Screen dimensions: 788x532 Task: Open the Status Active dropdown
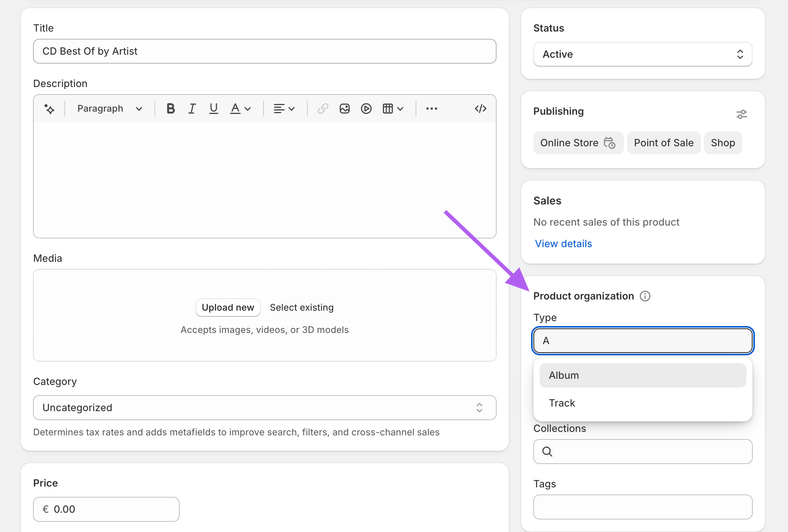tap(642, 54)
